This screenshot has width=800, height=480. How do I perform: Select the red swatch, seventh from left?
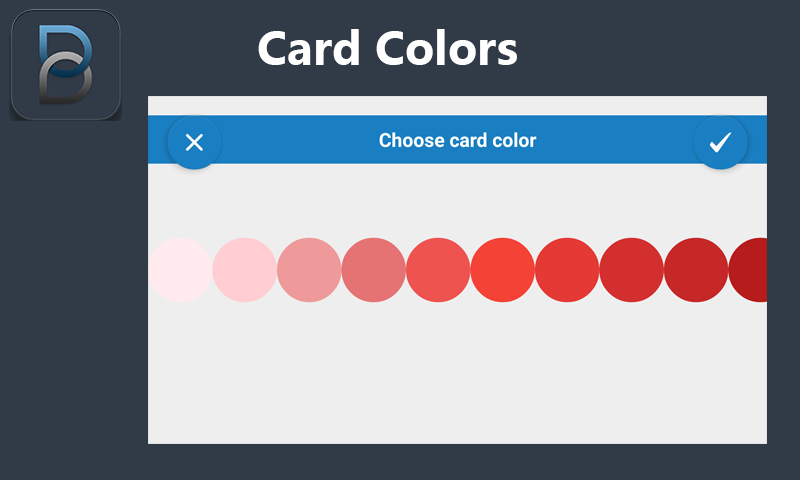pos(567,270)
